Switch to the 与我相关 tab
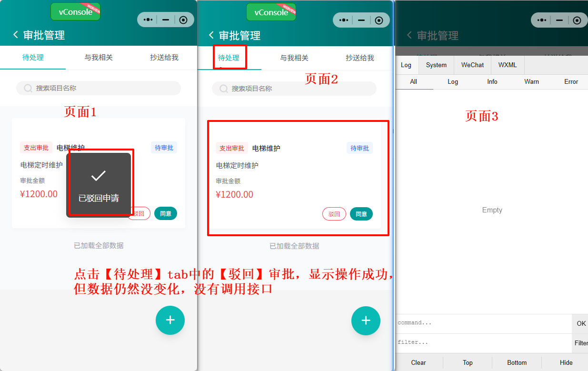Image resolution: width=588 pixels, height=371 pixels. (x=99, y=57)
